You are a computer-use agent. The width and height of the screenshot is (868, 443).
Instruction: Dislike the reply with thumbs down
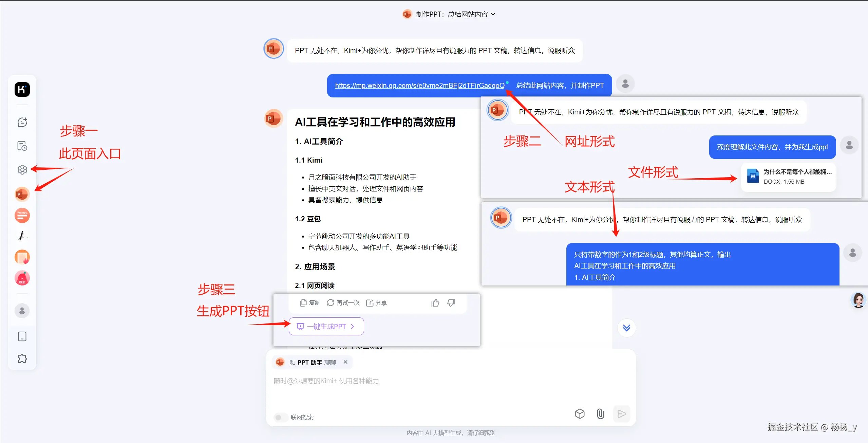tap(451, 303)
